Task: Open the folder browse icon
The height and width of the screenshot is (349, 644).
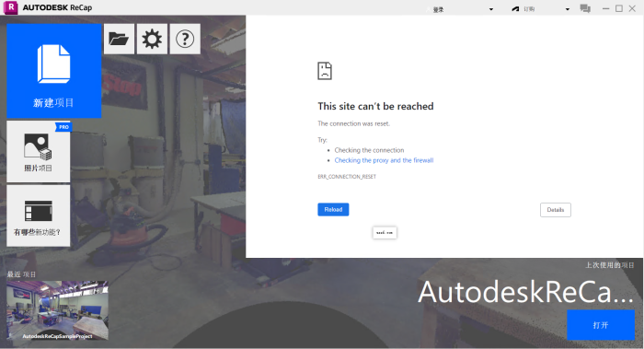Action: click(119, 39)
